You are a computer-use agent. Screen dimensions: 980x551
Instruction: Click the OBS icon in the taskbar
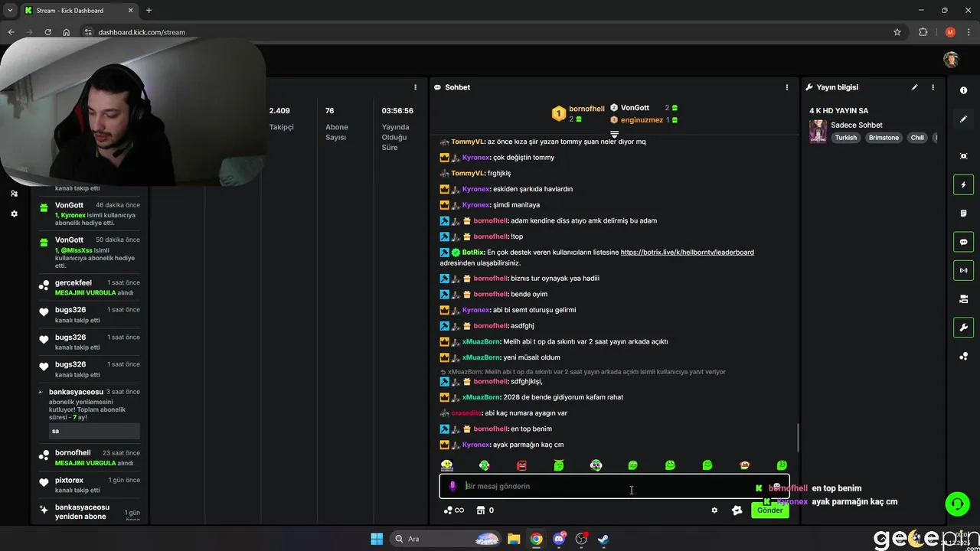[x=581, y=539]
